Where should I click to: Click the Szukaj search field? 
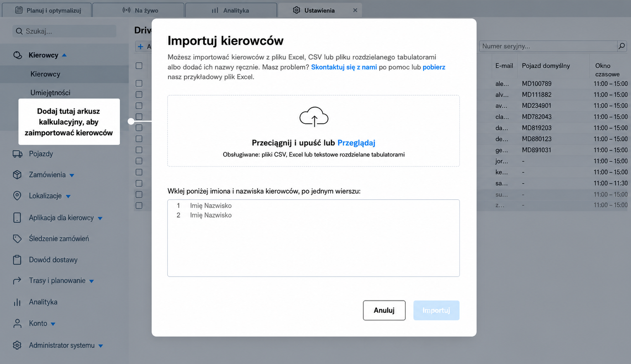[x=64, y=31]
